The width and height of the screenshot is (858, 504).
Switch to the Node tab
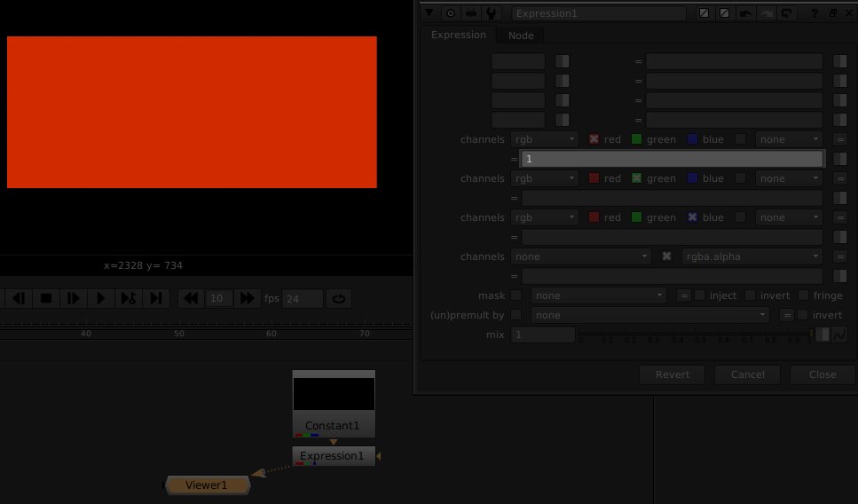coord(521,35)
